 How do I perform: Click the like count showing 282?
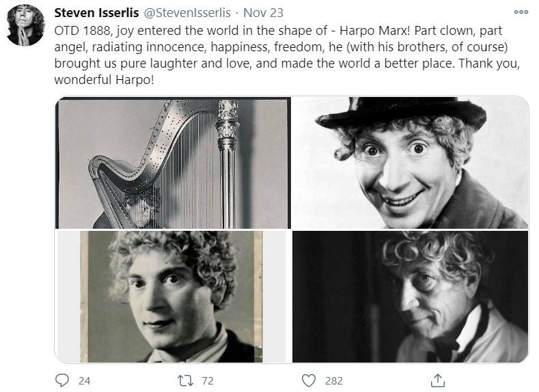coord(333,380)
